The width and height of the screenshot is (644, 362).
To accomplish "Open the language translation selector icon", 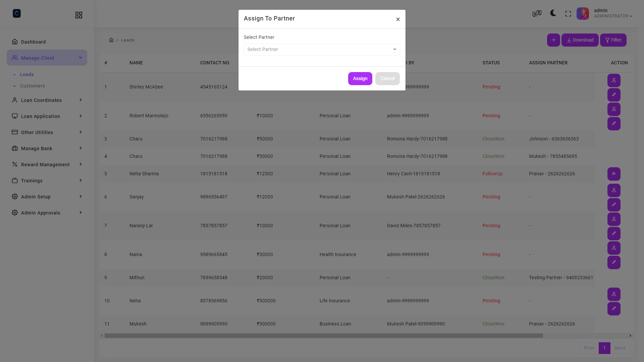I will [x=537, y=13].
